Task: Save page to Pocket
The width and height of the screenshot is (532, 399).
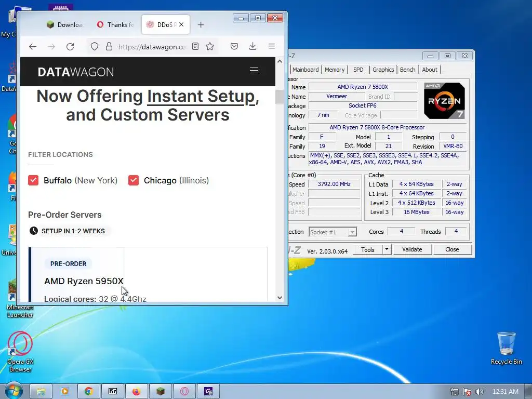Action: click(234, 46)
